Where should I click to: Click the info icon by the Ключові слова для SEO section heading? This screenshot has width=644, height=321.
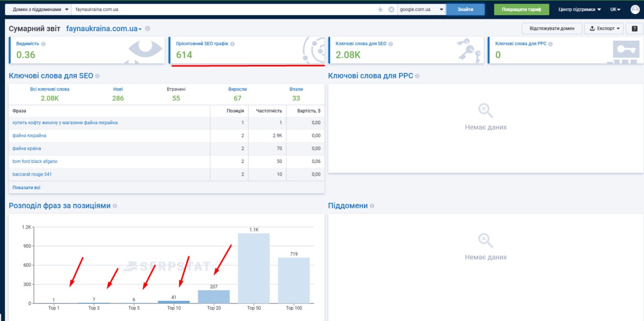(98, 76)
